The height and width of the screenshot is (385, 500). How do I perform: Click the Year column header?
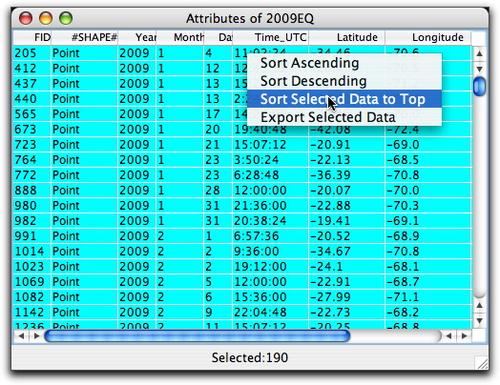(137, 37)
